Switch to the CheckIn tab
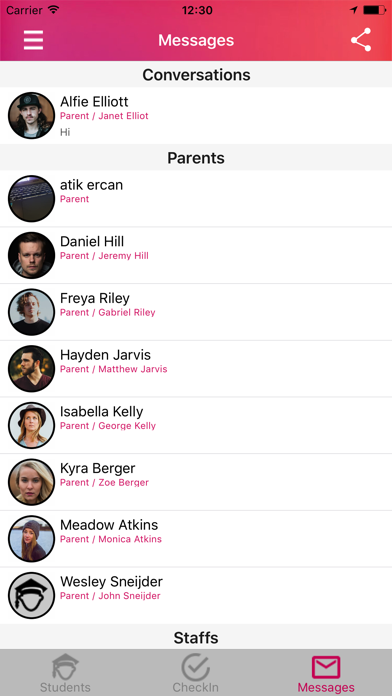The height and width of the screenshot is (696, 392). tap(196, 673)
